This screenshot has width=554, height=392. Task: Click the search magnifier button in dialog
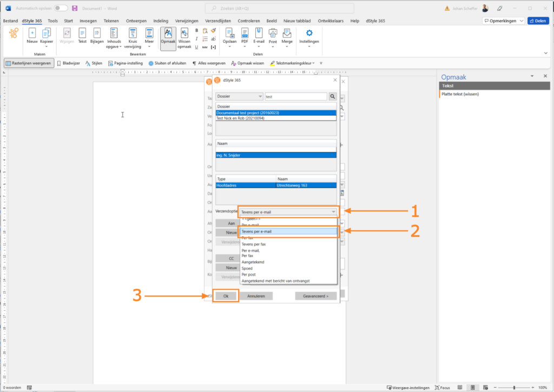pyautogui.click(x=333, y=96)
